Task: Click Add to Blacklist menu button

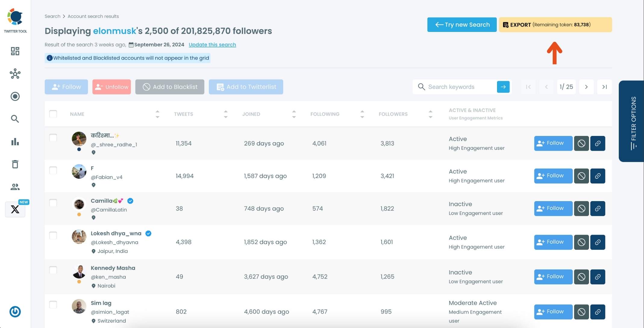Action: point(170,87)
